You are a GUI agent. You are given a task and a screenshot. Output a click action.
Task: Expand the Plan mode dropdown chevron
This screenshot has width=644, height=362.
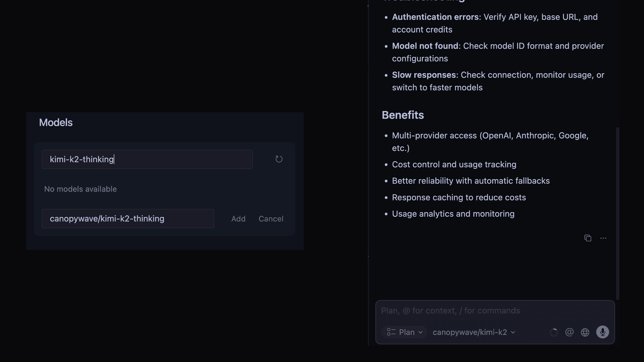tap(420, 332)
